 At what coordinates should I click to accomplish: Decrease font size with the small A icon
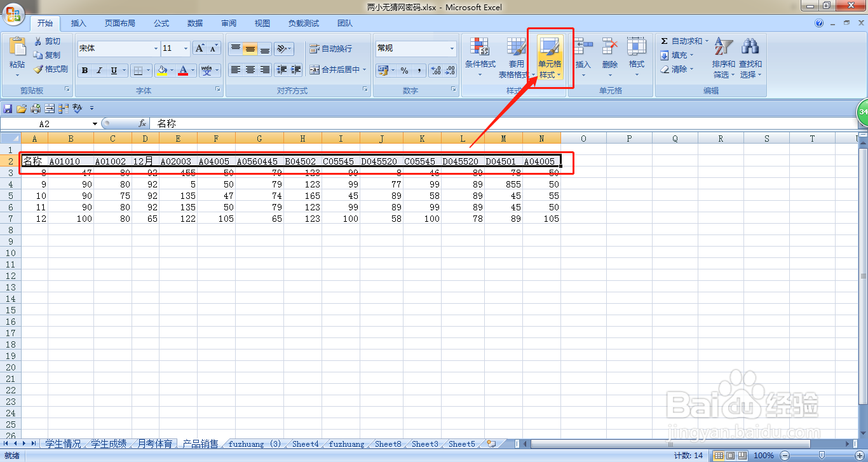(x=214, y=48)
